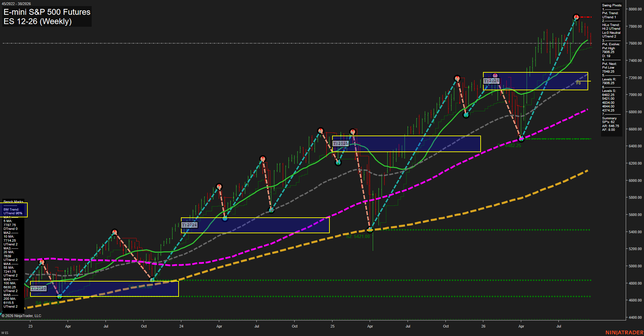Image resolution: width=644 pixels, height=336 pixels.
Task: Click the Y:2025 yearly session label
Action: pos(340,143)
